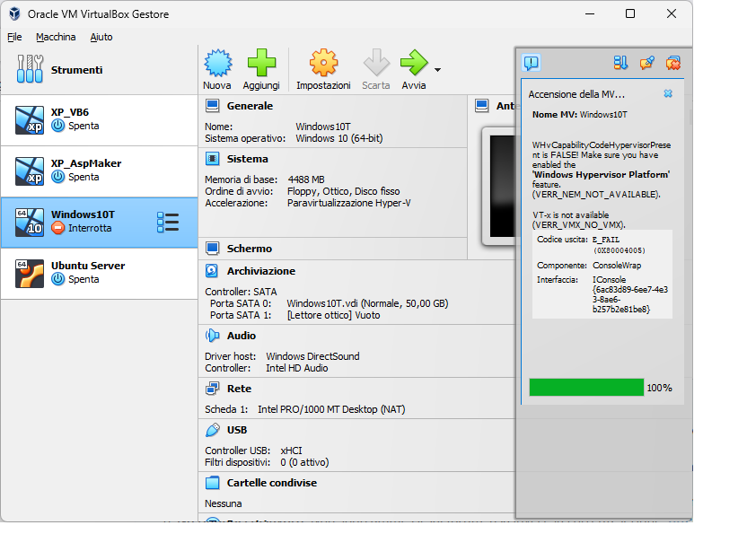Click the Cartelle condivise folder icon
This screenshot has height=560, width=747.
pyautogui.click(x=213, y=483)
